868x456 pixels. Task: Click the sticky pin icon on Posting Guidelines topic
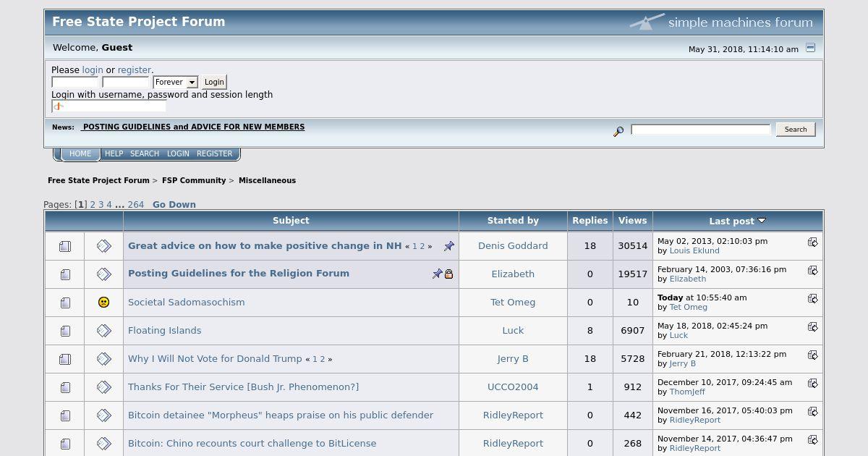(x=437, y=274)
